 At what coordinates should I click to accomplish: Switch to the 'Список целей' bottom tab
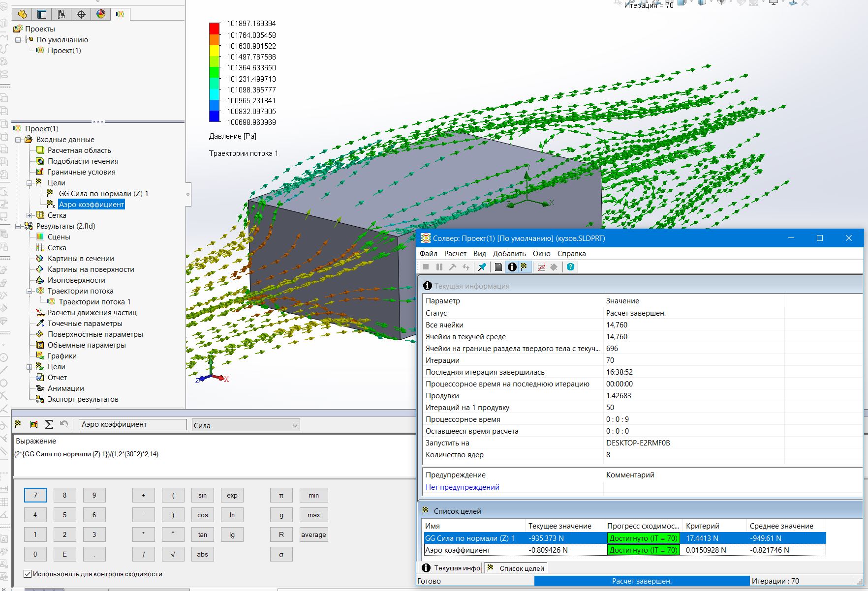(516, 568)
